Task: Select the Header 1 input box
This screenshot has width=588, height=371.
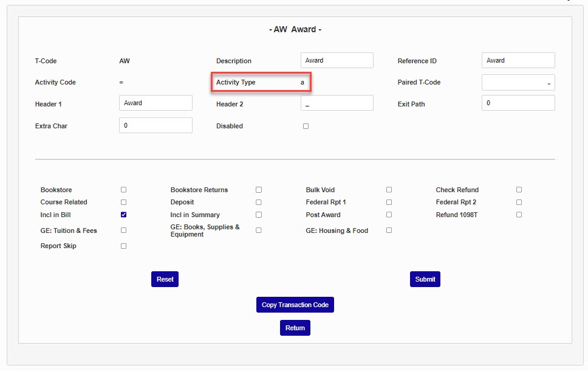Action: (156, 103)
